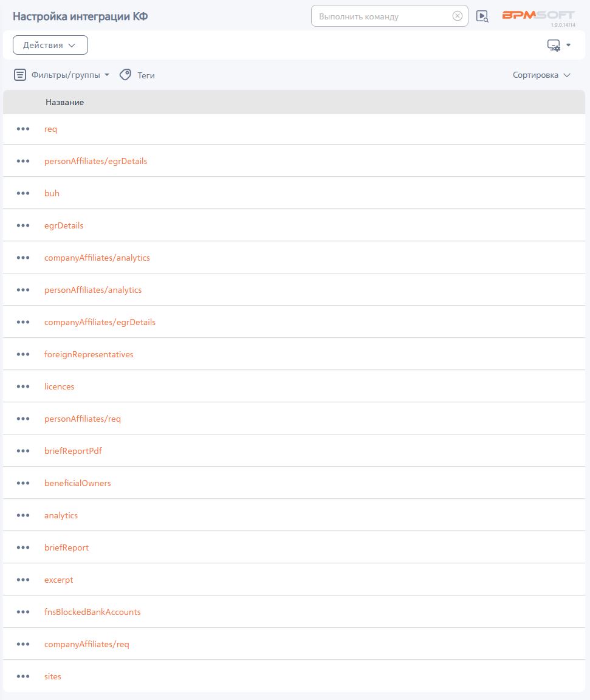Open the briefReport record link
This screenshot has width=590, height=700.
click(66, 547)
